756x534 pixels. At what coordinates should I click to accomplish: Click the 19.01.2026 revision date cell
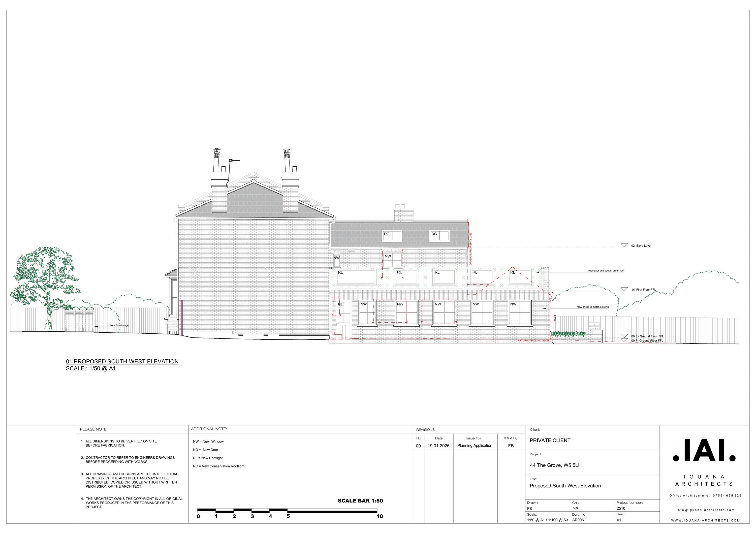pos(438,446)
